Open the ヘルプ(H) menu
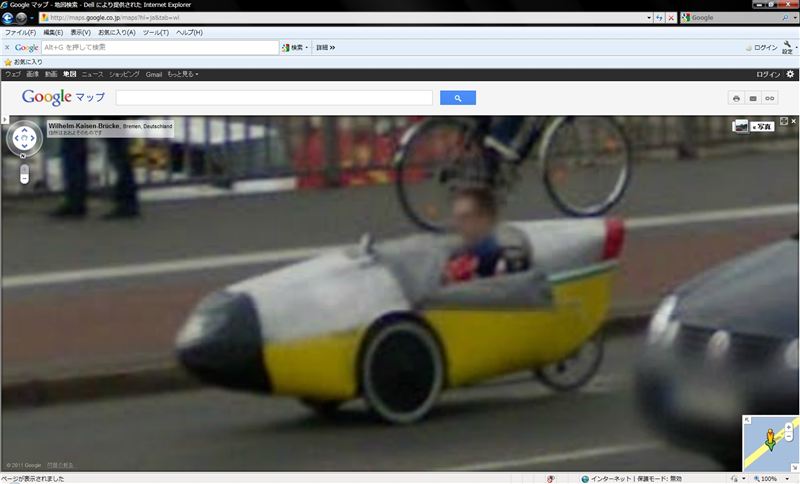The width and height of the screenshot is (800, 484). click(x=189, y=32)
